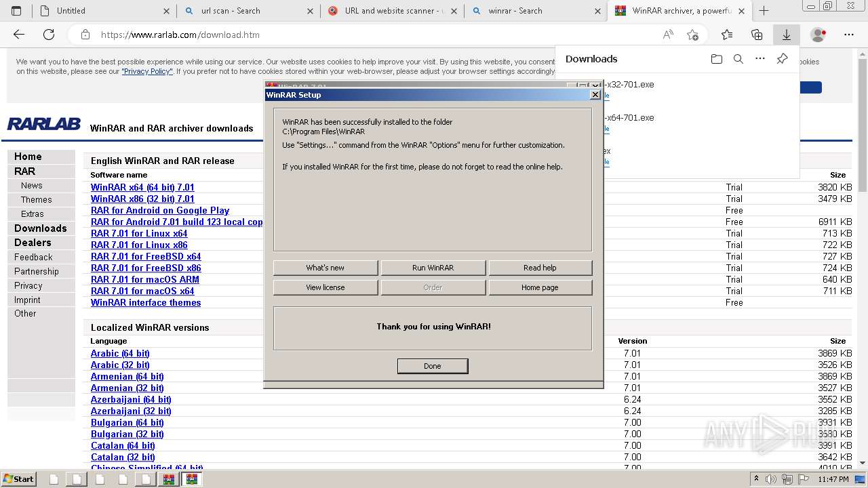The width and height of the screenshot is (868, 488).
Task: Open network tray icon
Action: tap(787, 479)
